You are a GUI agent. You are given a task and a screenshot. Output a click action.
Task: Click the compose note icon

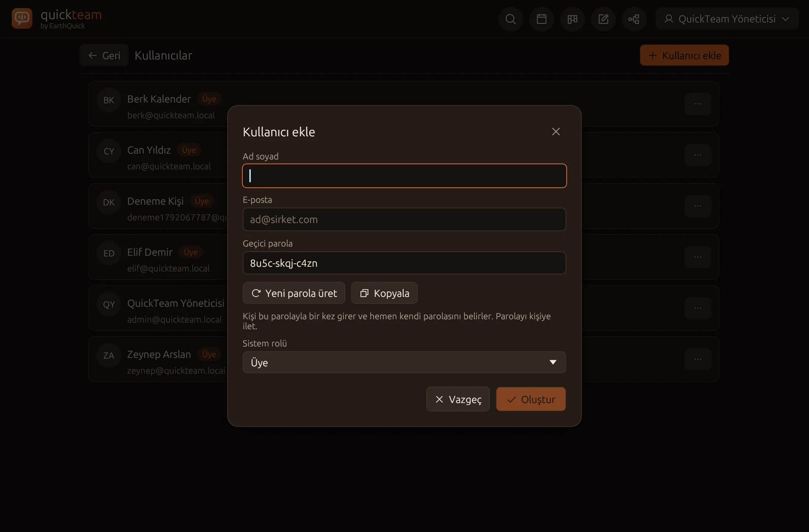coord(603,19)
